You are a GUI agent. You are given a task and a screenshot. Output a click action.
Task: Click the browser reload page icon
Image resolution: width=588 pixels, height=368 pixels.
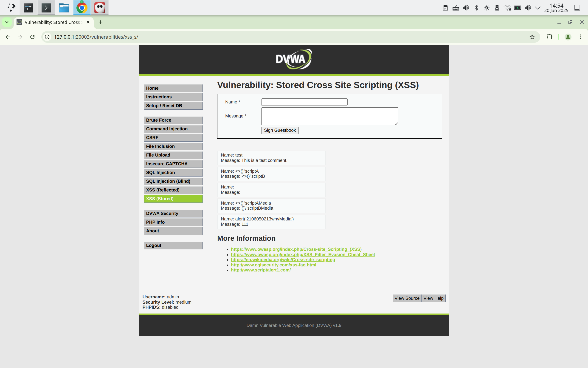pos(32,37)
